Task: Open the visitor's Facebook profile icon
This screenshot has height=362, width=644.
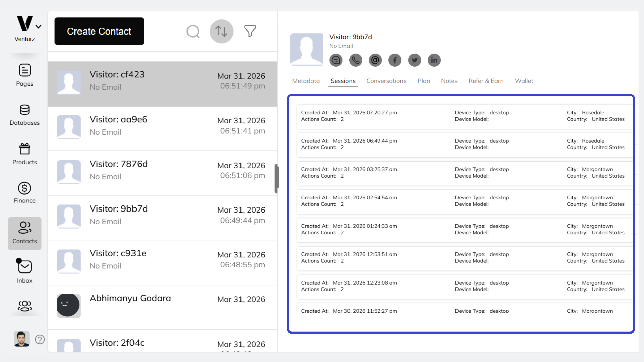Action: pyautogui.click(x=395, y=60)
